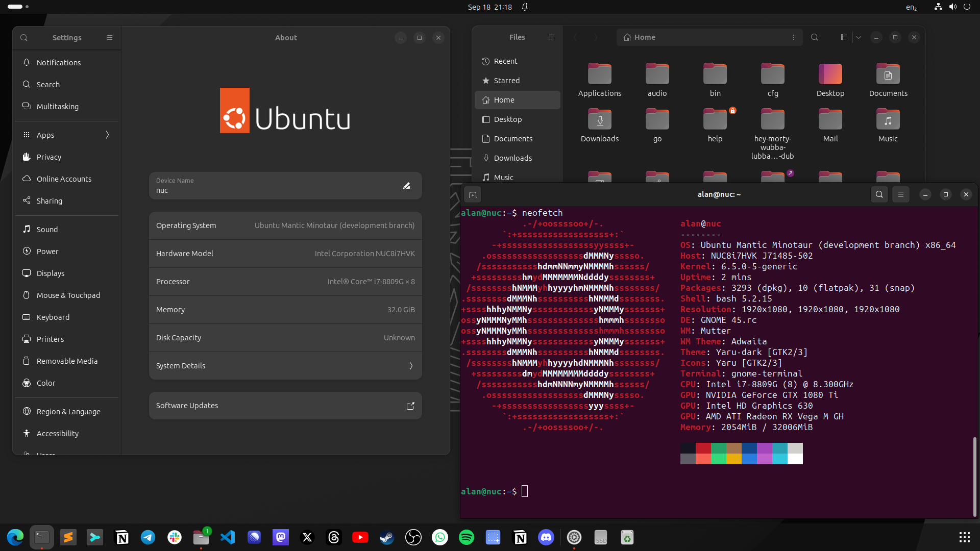Viewport: 980px width, 551px height.
Task: Open a new terminal tab
Action: 473,194
